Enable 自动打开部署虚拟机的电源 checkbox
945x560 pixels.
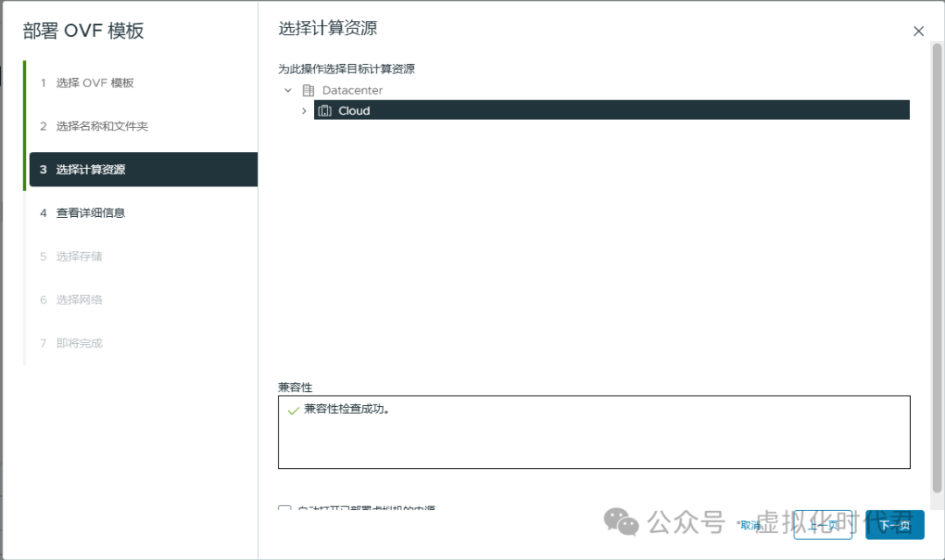point(283,510)
